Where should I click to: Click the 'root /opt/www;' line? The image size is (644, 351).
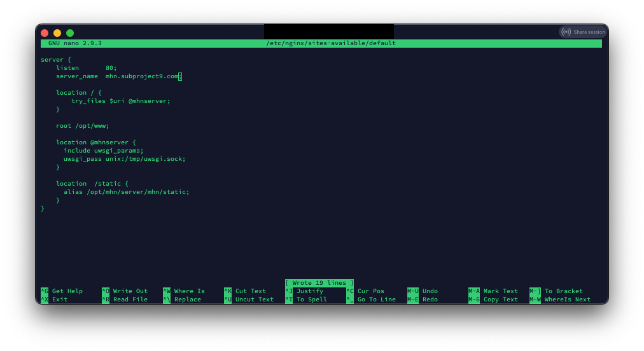point(83,126)
